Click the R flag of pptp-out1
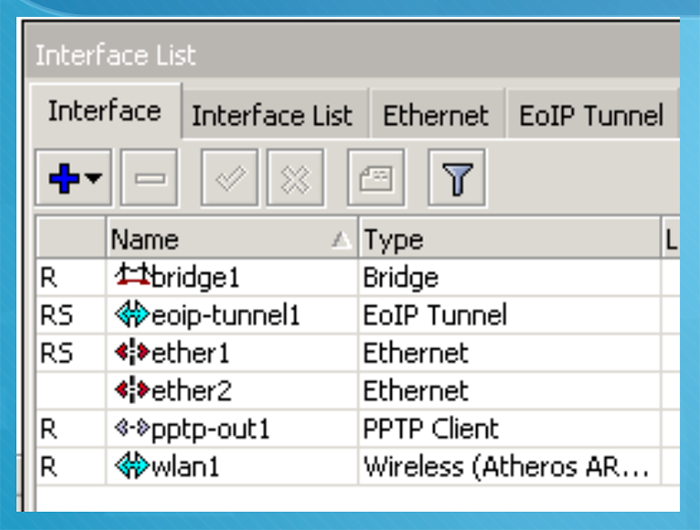Image resolution: width=700 pixels, height=530 pixels. tap(49, 429)
